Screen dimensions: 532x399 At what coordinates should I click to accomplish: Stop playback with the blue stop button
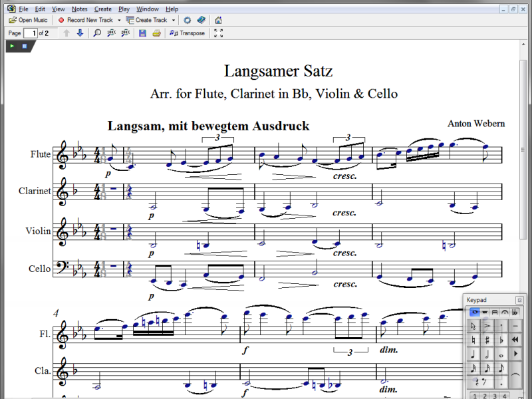point(25,46)
